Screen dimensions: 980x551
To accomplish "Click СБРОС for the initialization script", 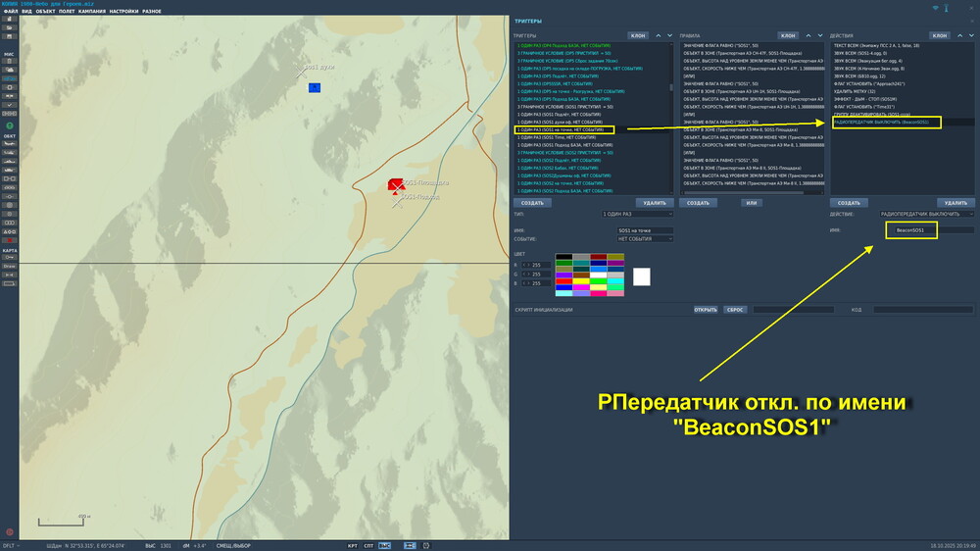I will [735, 310].
